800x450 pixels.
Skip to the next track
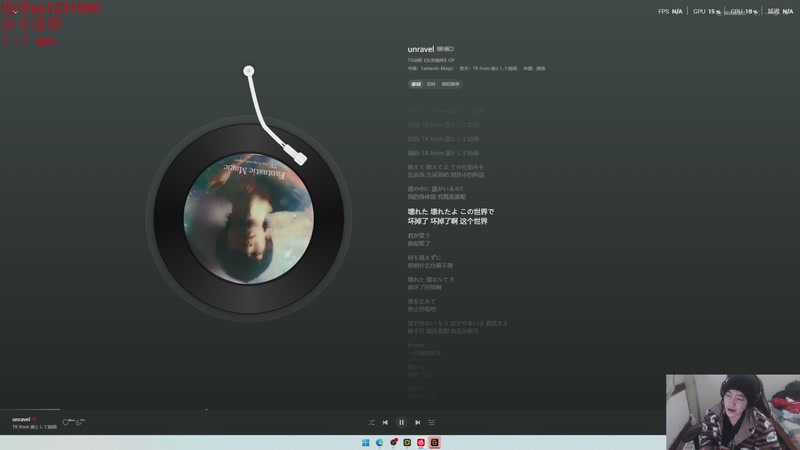417,422
